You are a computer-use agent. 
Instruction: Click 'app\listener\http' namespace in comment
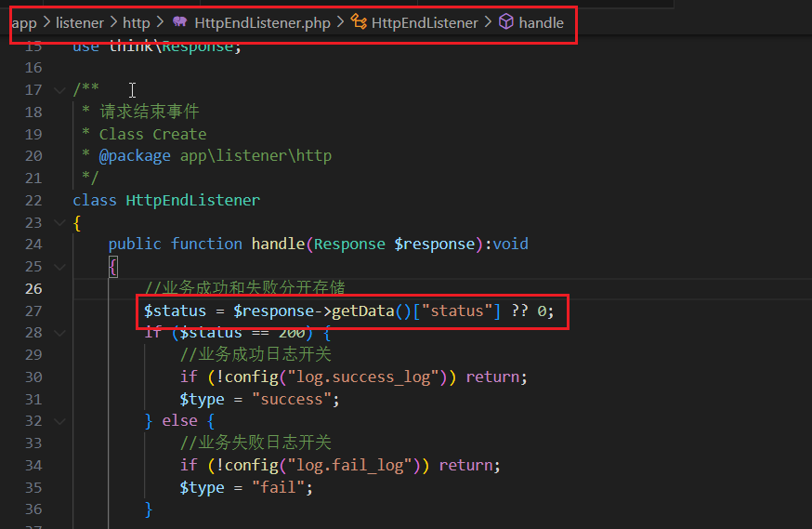click(x=255, y=156)
